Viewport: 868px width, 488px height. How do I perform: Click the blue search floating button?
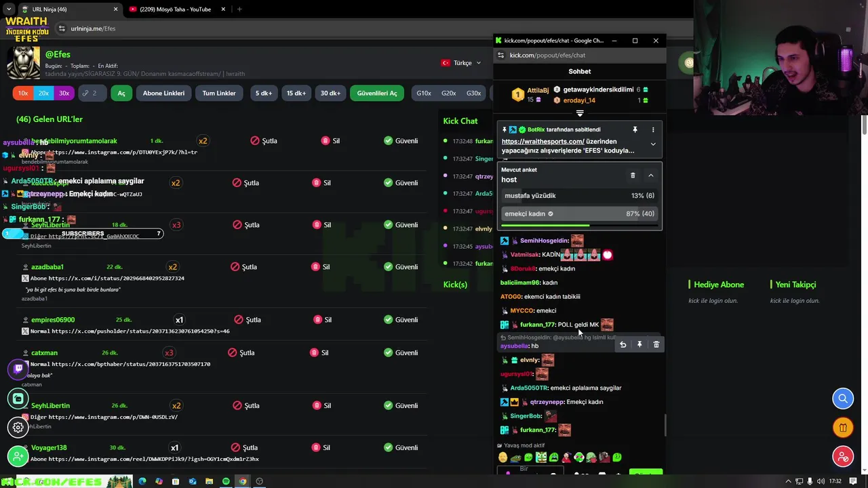point(843,399)
